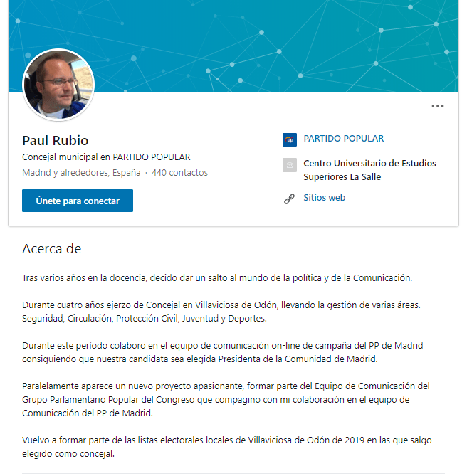Click the Concejal municipal en PARTIDO POPULAR headline

[x=106, y=157]
